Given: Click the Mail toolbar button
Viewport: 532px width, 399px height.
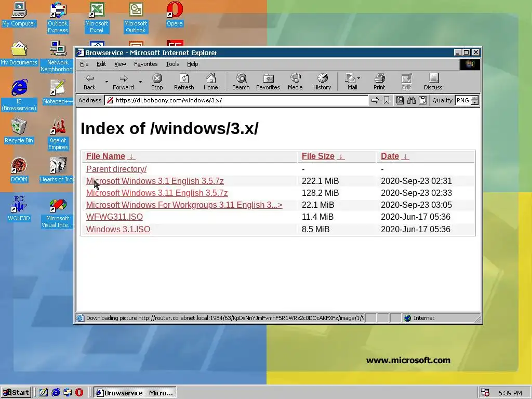Looking at the screenshot, I should coord(351,82).
